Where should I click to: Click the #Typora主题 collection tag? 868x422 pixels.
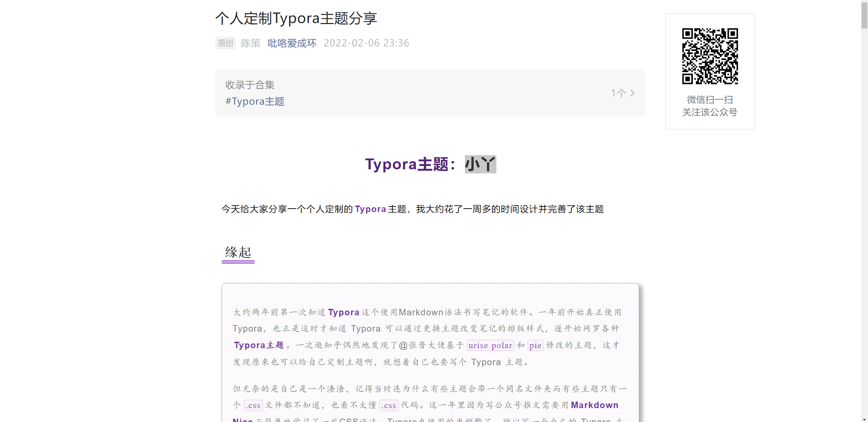pos(255,101)
